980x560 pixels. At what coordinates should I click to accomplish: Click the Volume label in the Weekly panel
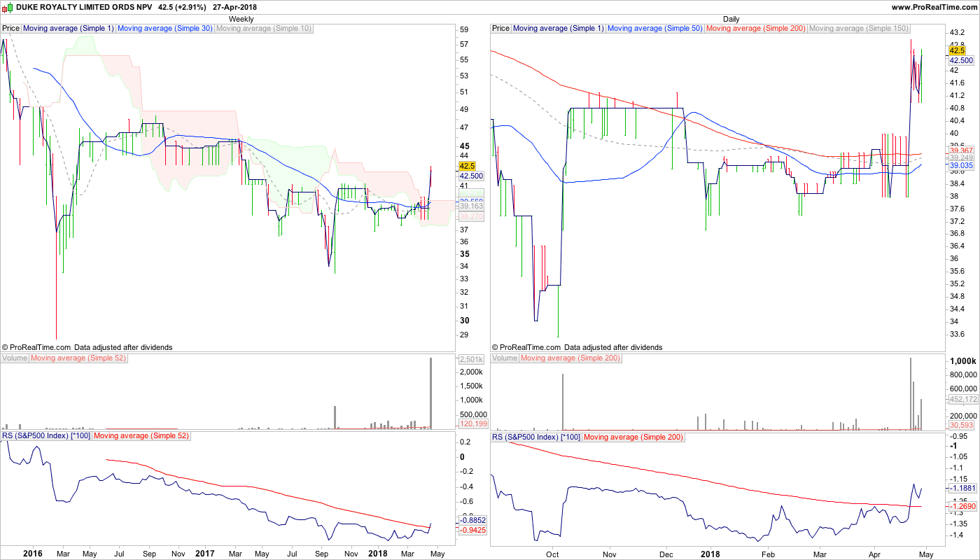15,358
